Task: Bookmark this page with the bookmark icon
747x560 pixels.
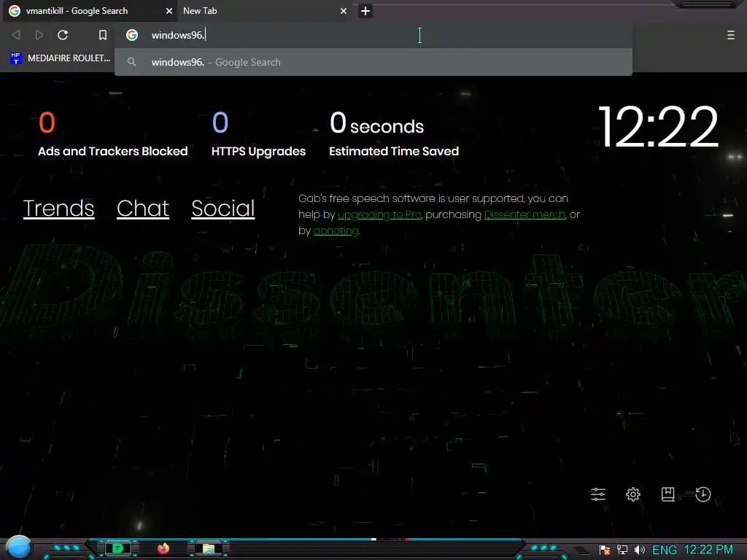Action: (102, 35)
